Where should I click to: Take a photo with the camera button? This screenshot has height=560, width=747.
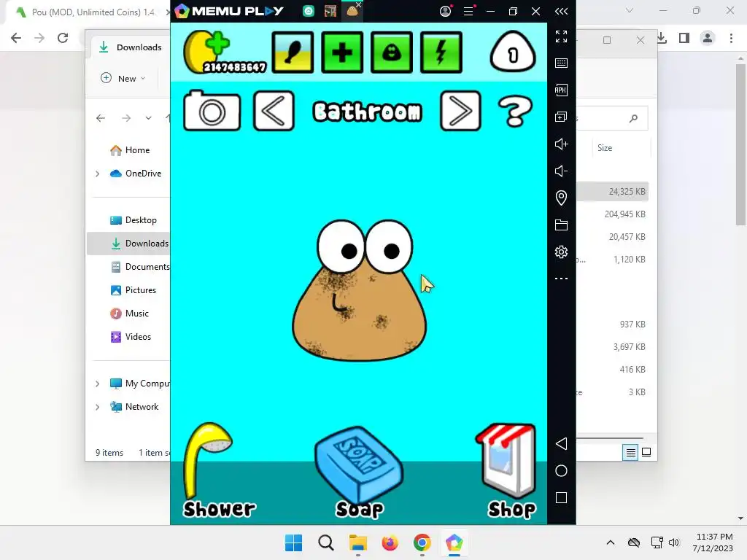point(212,111)
